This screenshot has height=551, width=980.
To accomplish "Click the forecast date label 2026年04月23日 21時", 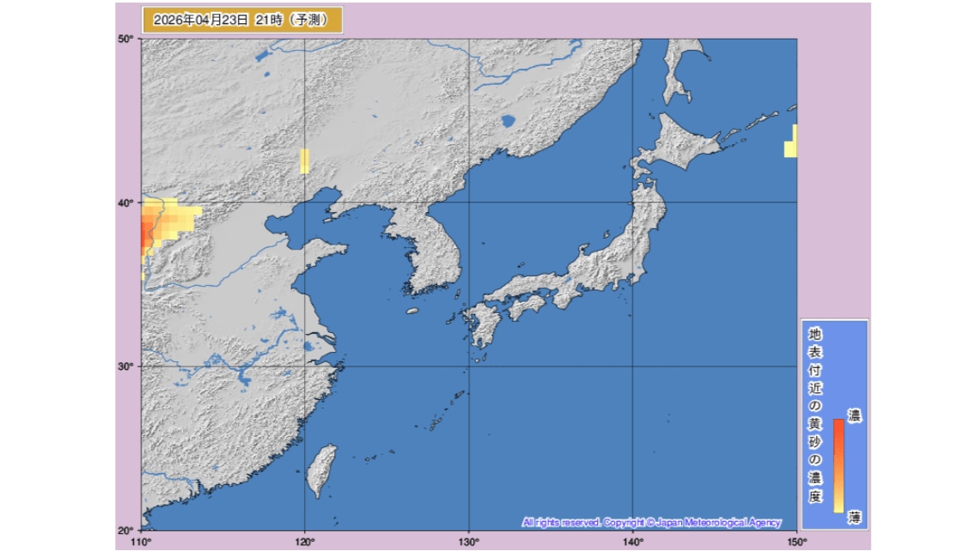I will tap(241, 20).
